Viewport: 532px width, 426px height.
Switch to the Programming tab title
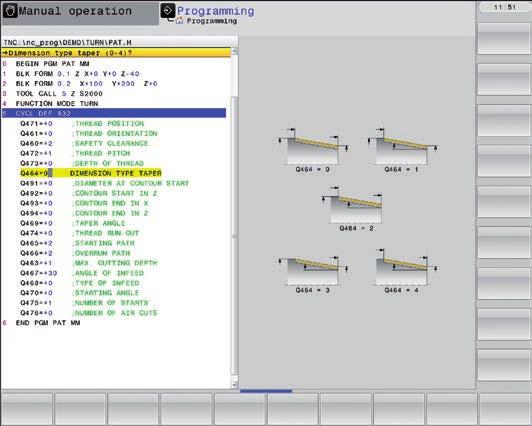pos(215,11)
